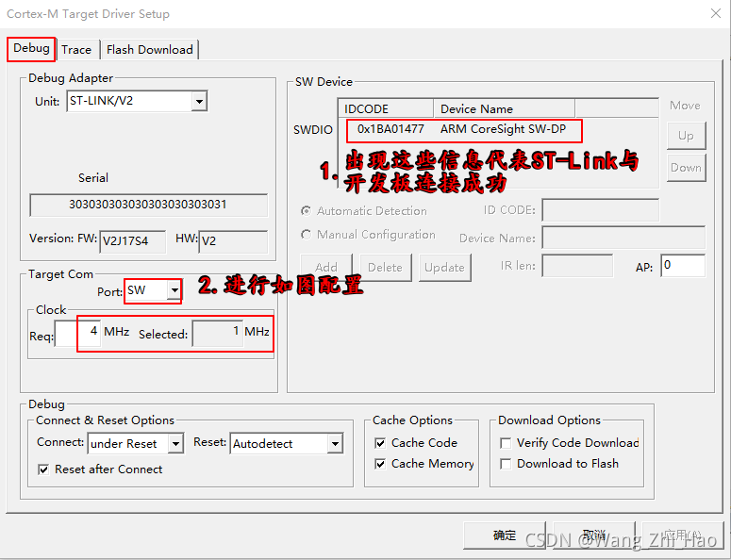The width and height of the screenshot is (731, 560).
Task: Click the HW version V2 field
Action: (x=233, y=241)
